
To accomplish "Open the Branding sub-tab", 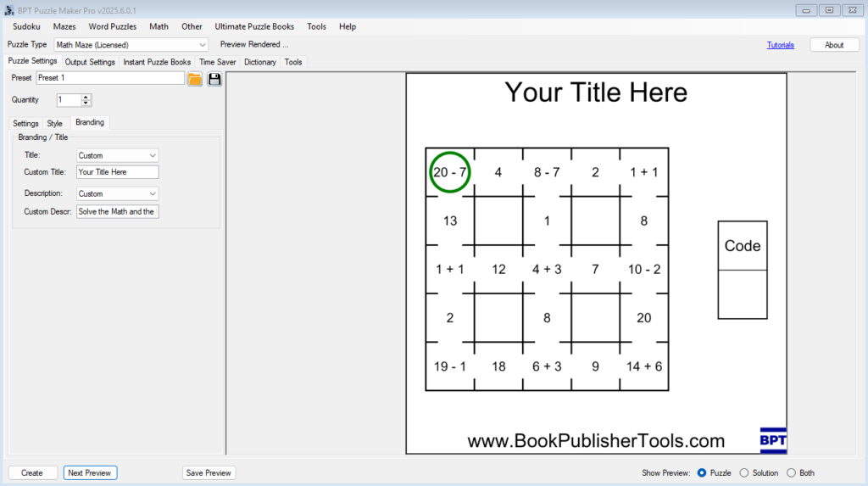I will pyautogui.click(x=90, y=122).
